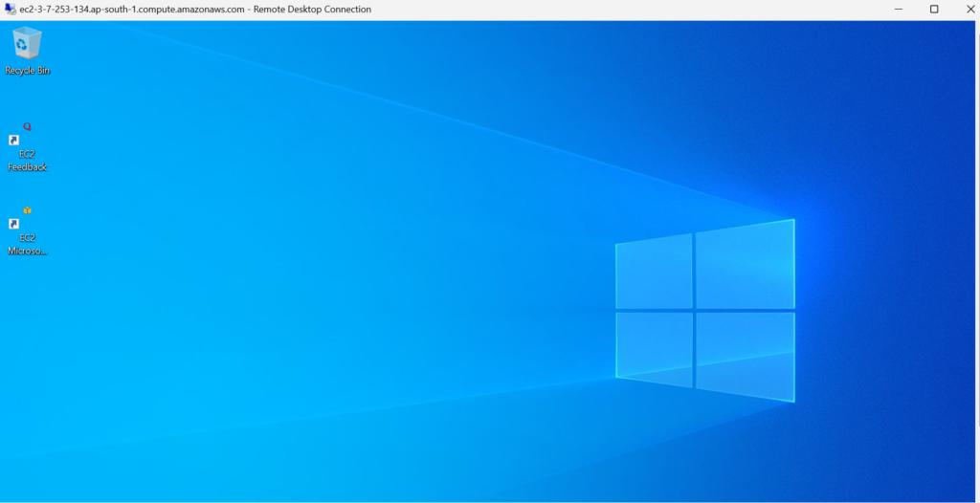Click the EC2 Feedback label text
The image size is (980, 503).
(27, 161)
